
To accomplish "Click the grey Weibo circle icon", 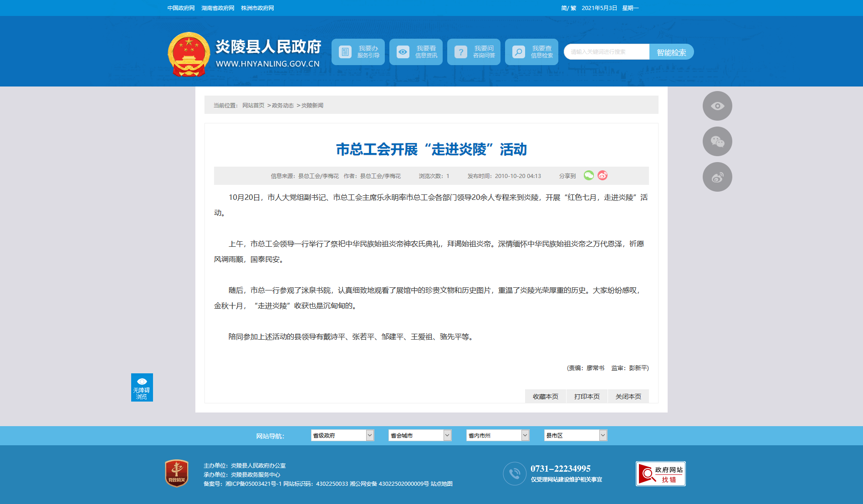I will 717,177.
